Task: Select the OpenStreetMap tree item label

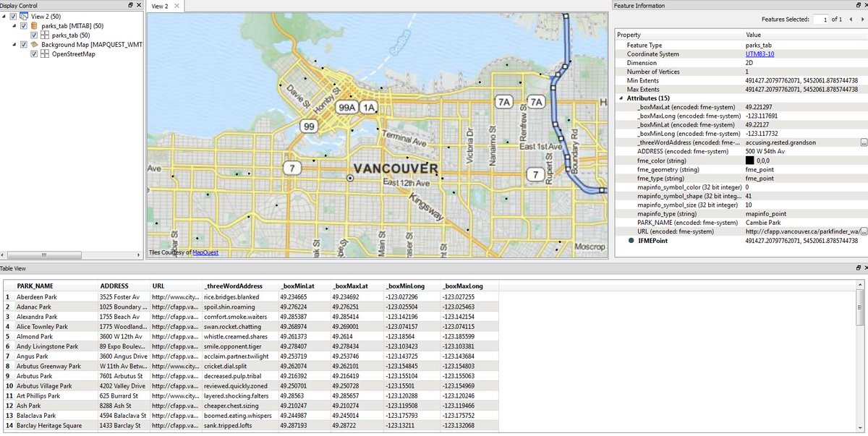Action: click(73, 54)
